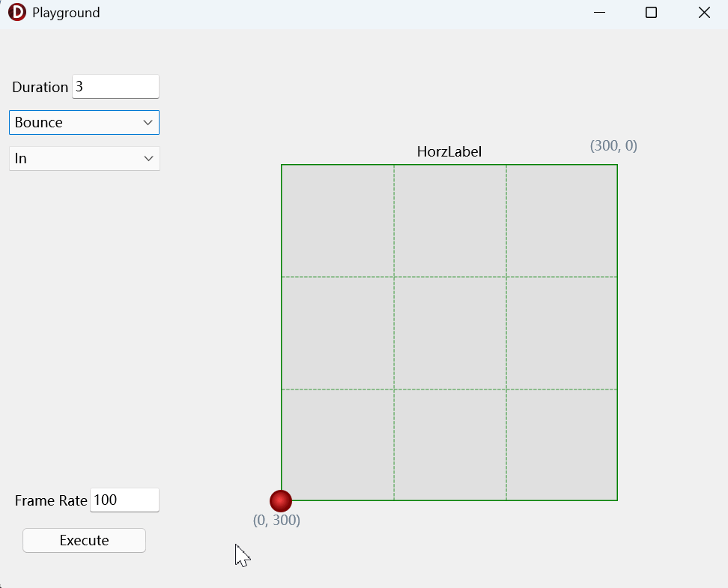Click the red ball at the grid corner
The image size is (728, 588).
click(281, 501)
